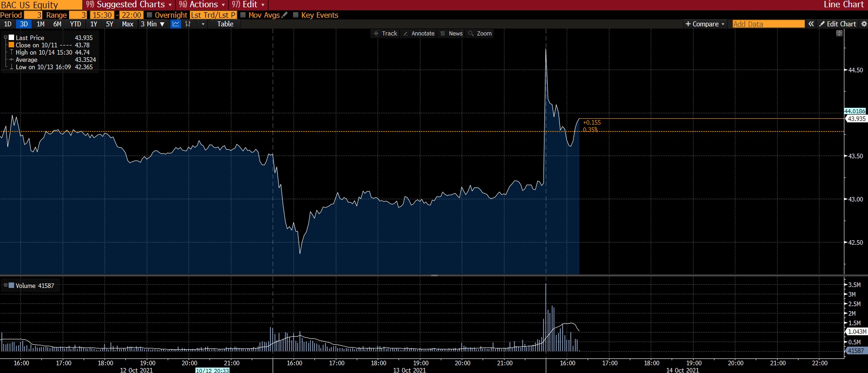
Task: Switch to the 1M period
Action: coord(40,24)
